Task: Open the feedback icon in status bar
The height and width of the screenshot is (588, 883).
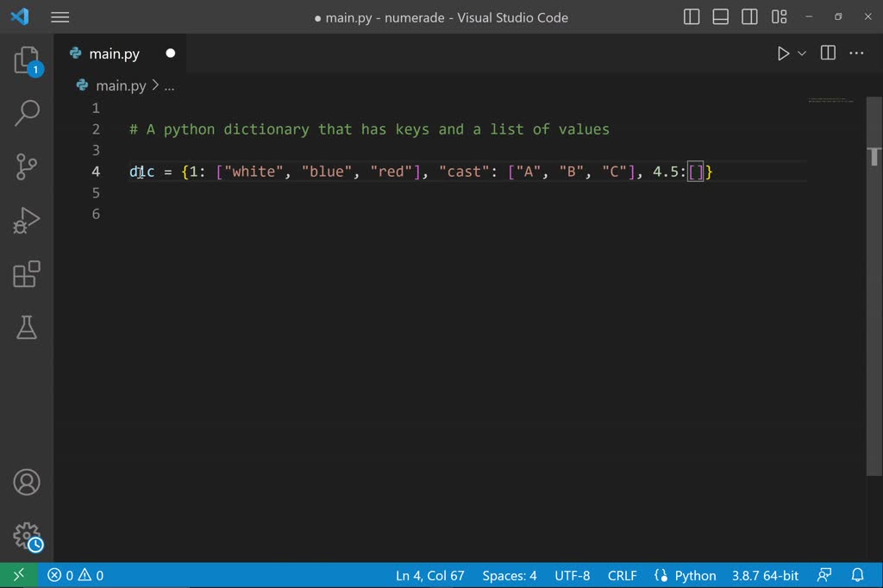Action: [824, 575]
